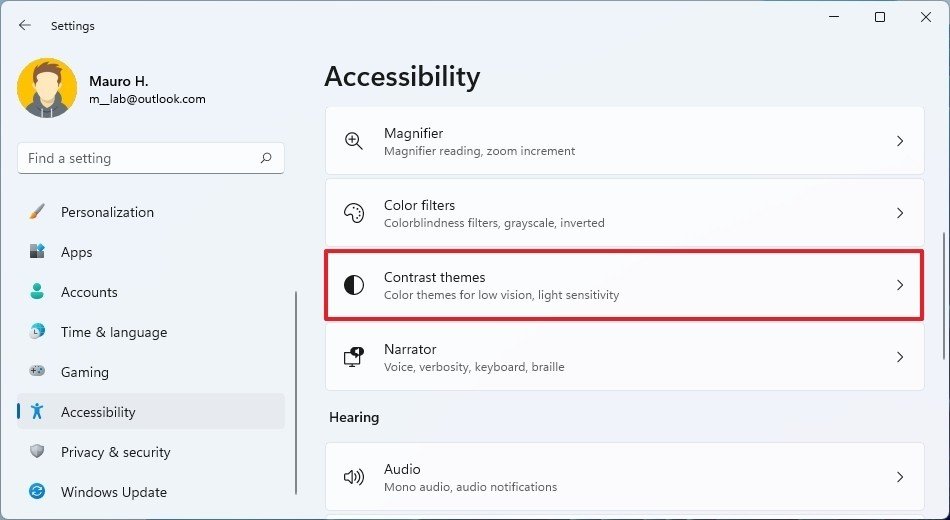950x520 pixels.
Task: Open Audio settings chevron
Action: [900, 477]
